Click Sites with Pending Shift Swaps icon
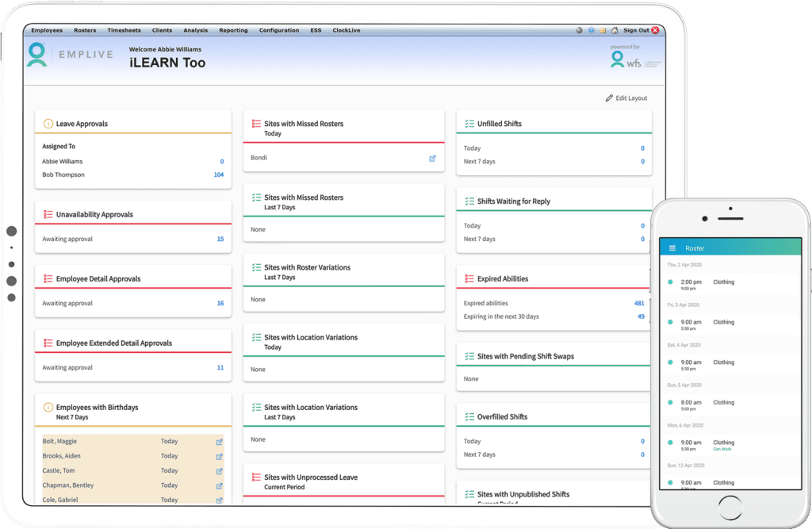The width and height of the screenshot is (812, 529). point(469,356)
